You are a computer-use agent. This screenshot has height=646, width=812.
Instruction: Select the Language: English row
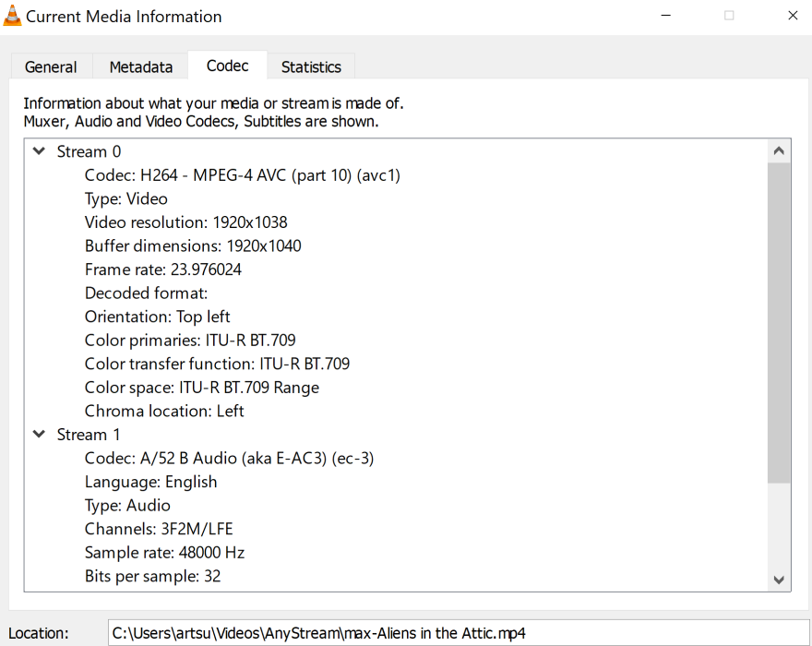click(150, 482)
